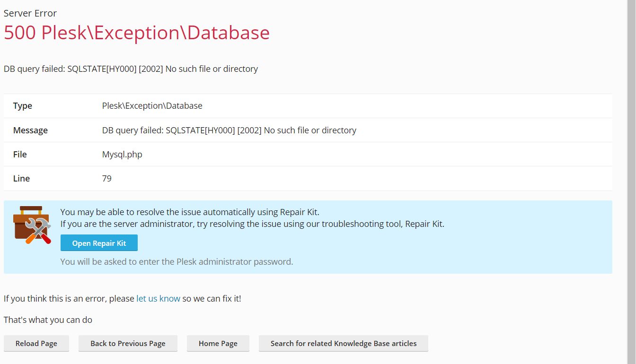This screenshot has width=636, height=364.
Task: Follow the "let us know" link
Action: [x=158, y=298]
